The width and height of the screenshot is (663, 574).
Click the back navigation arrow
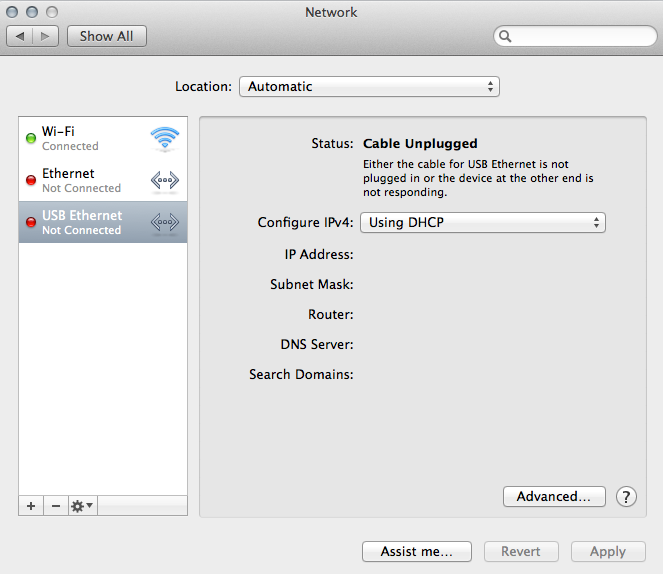point(19,36)
